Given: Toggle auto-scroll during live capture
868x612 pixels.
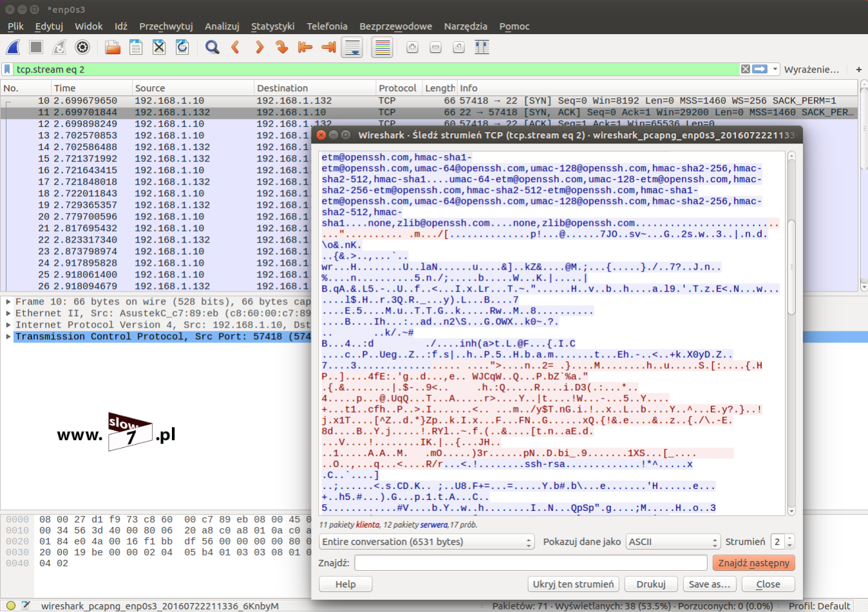Looking at the screenshot, I should point(352,47).
